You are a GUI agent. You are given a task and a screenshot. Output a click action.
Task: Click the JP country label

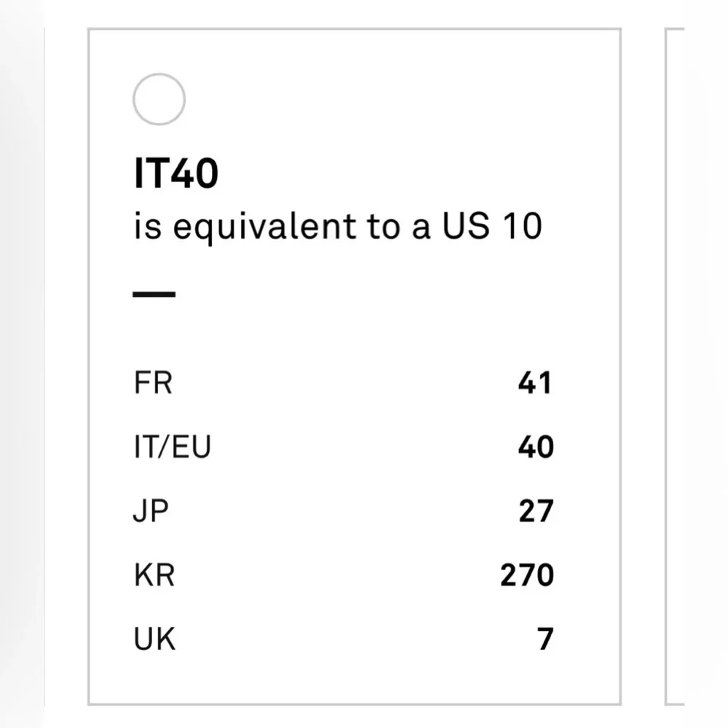pyautogui.click(x=151, y=511)
